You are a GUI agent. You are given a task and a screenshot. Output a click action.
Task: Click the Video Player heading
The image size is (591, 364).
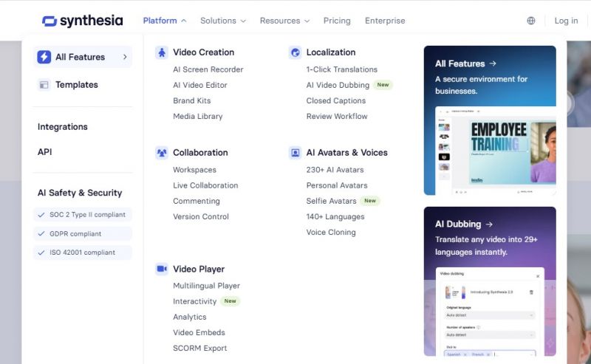[199, 269]
